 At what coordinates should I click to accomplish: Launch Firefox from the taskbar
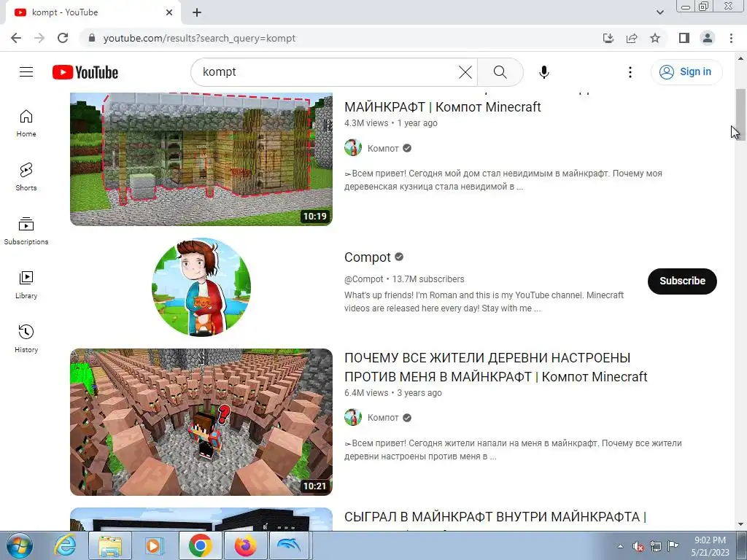click(245, 545)
